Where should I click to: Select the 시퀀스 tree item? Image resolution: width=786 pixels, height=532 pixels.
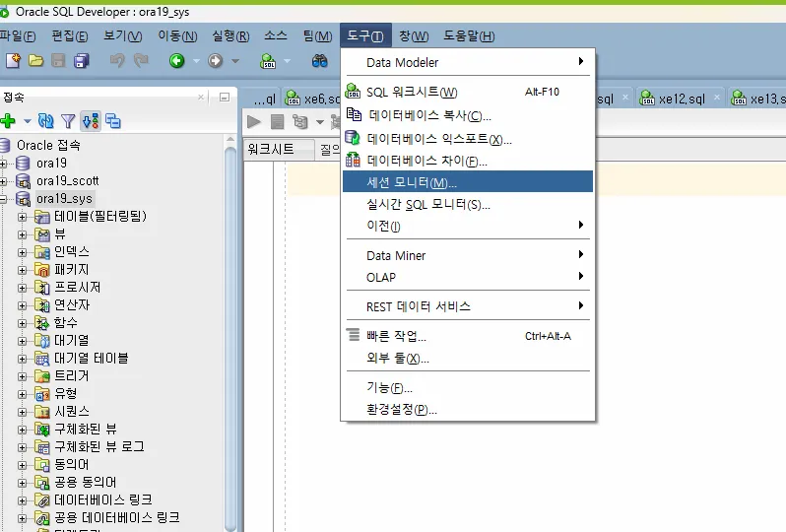click(x=72, y=412)
